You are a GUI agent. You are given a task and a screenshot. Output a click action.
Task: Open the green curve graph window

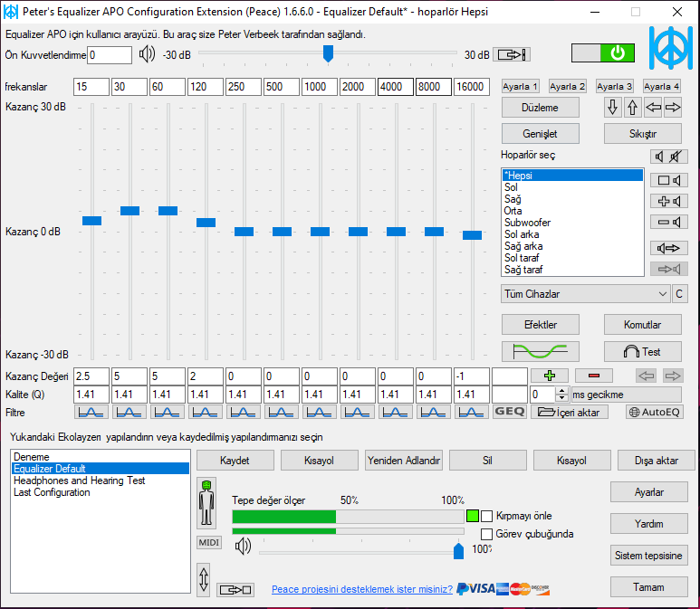click(x=541, y=352)
